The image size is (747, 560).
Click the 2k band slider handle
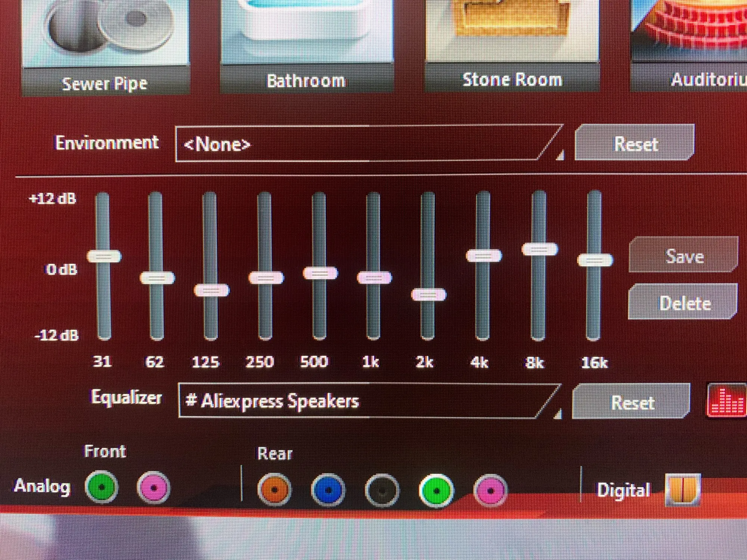[x=429, y=295]
